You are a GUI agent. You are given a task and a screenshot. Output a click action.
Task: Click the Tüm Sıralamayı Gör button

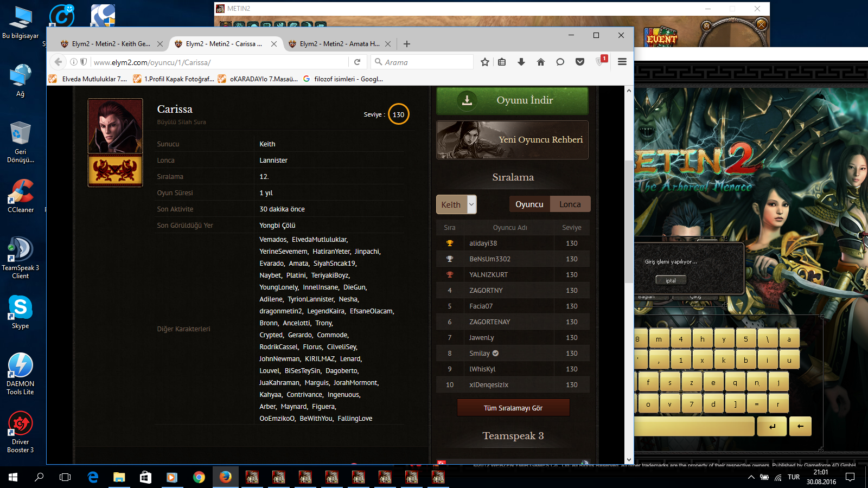(x=513, y=408)
